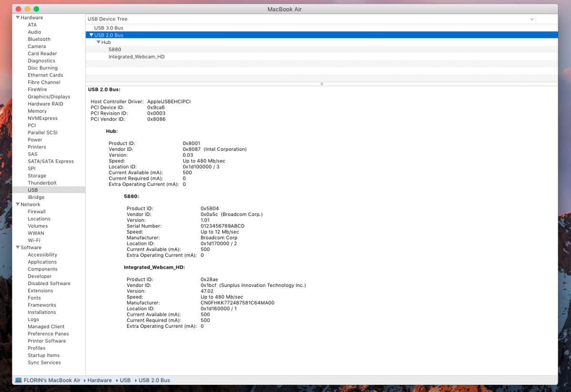
Task: Select Memory in the Hardware list
Action: click(x=37, y=111)
